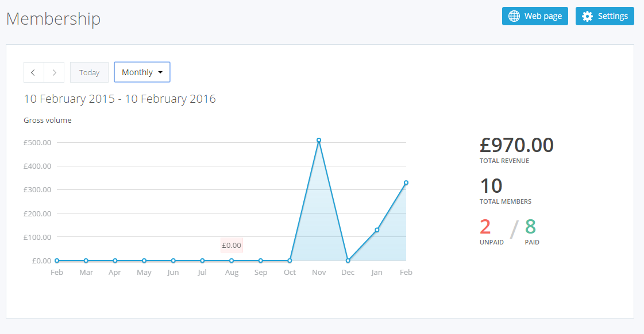Click the October data point on chart

coord(290,261)
